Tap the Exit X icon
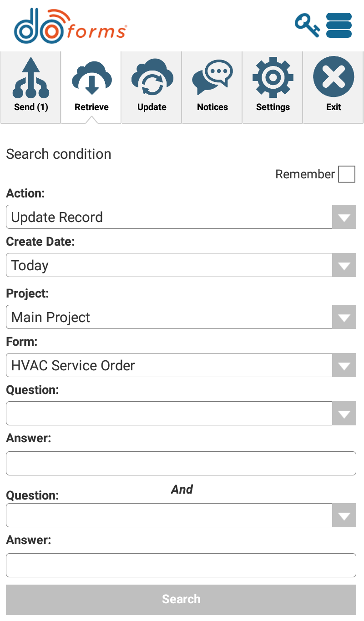 coord(334,77)
